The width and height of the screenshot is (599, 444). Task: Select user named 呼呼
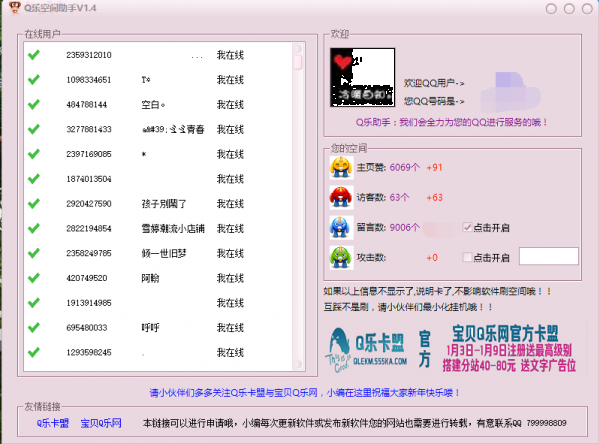coord(151,327)
